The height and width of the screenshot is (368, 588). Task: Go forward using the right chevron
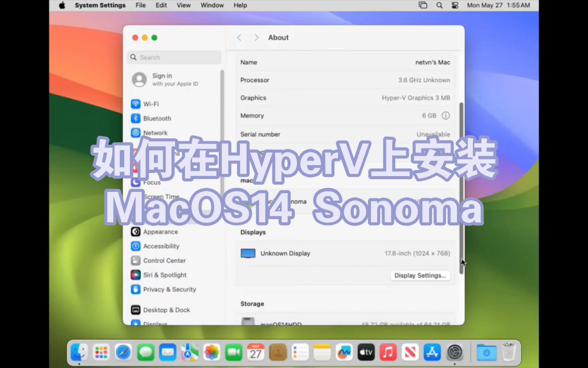click(256, 38)
